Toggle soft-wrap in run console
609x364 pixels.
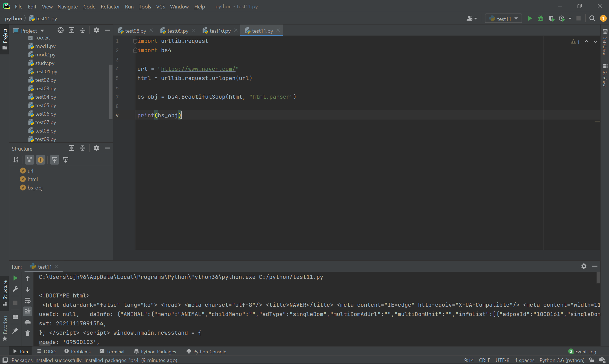28,300
